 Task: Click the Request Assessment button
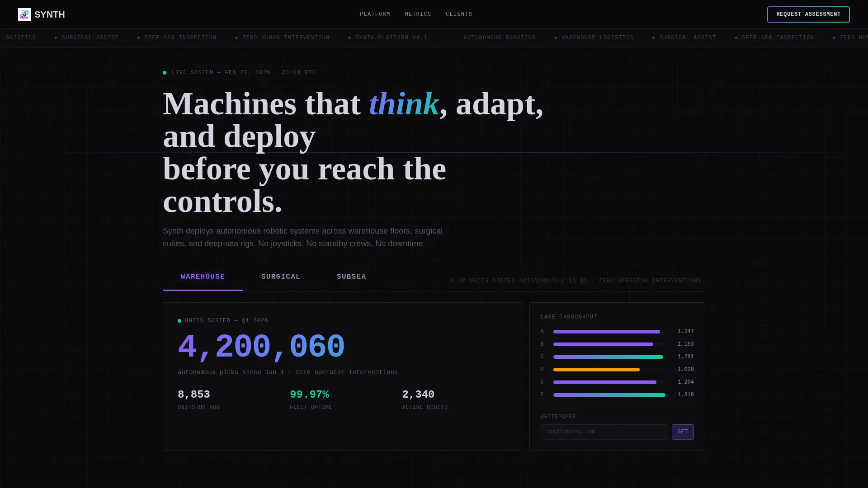(808, 14)
